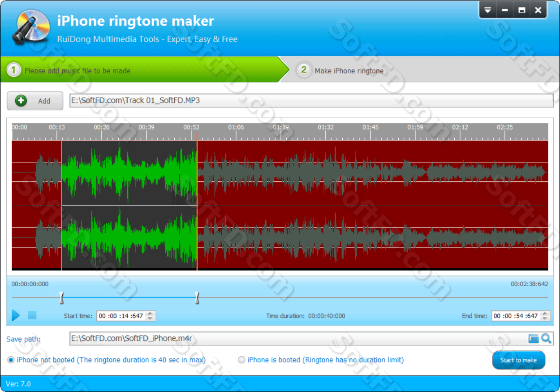Click the left orange selection marker line

(x=62, y=202)
